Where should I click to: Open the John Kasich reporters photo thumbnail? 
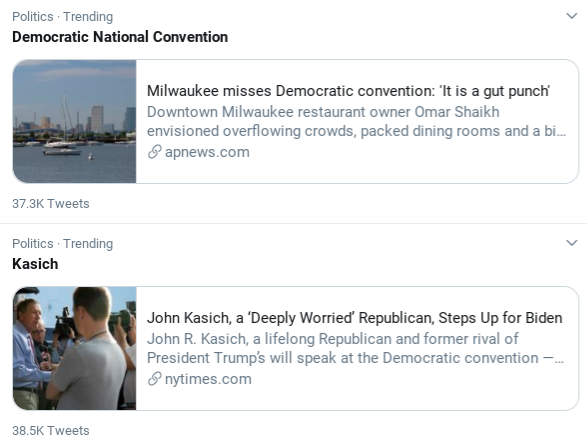74,348
